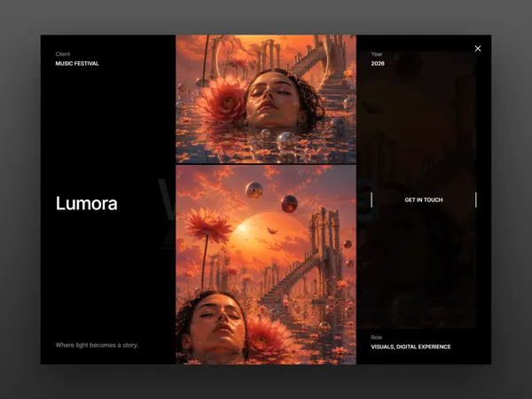Click the 'Where light becomes a story.' tagline
Screen dimensions: 532x399
(97, 345)
